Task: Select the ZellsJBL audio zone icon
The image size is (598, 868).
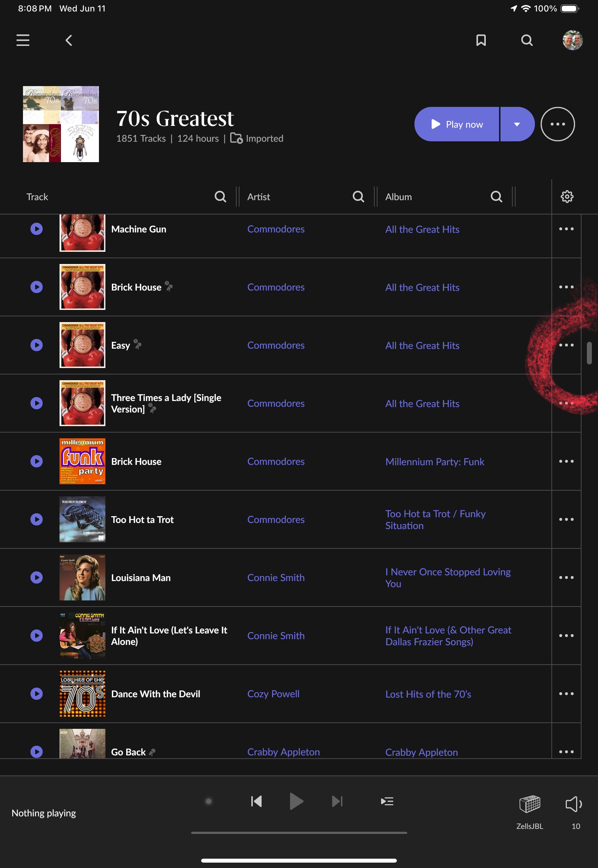Action: [x=530, y=803]
